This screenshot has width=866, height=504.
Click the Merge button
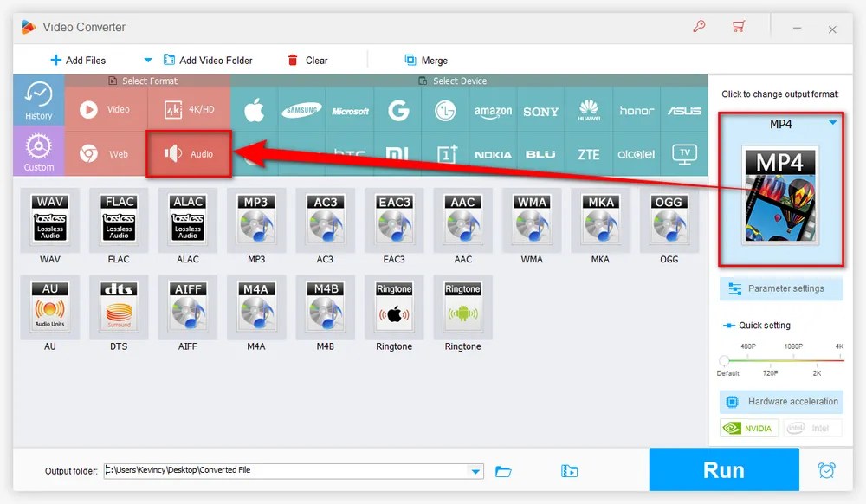click(426, 60)
